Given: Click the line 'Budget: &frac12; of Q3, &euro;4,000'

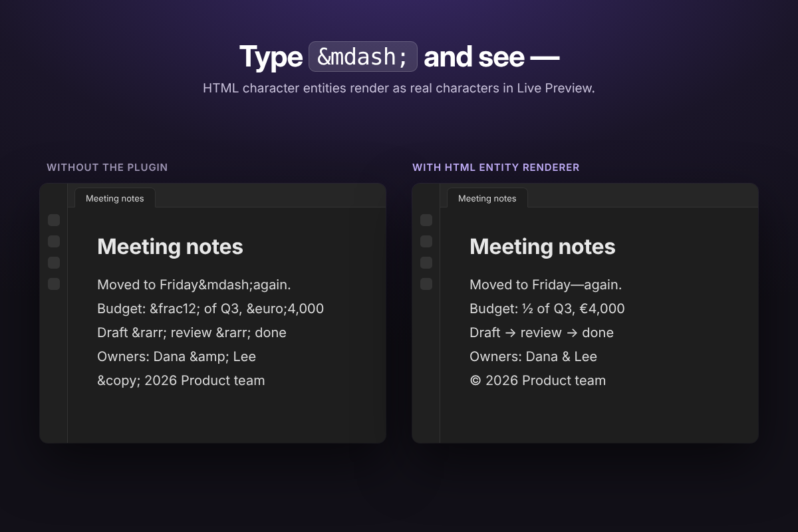Looking at the screenshot, I should (x=210, y=309).
